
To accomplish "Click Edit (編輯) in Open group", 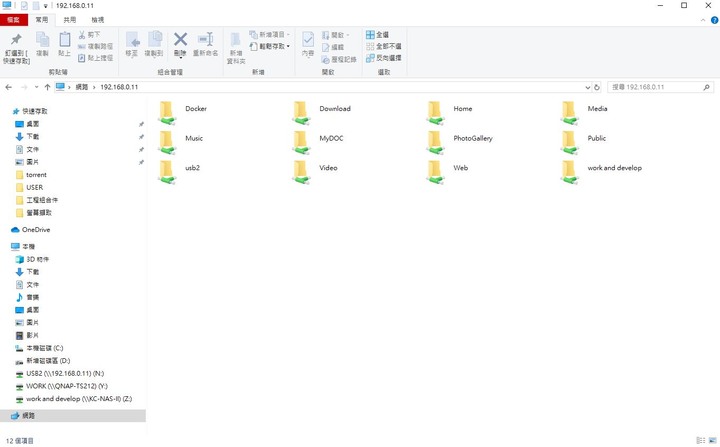I will click(333, 47).
